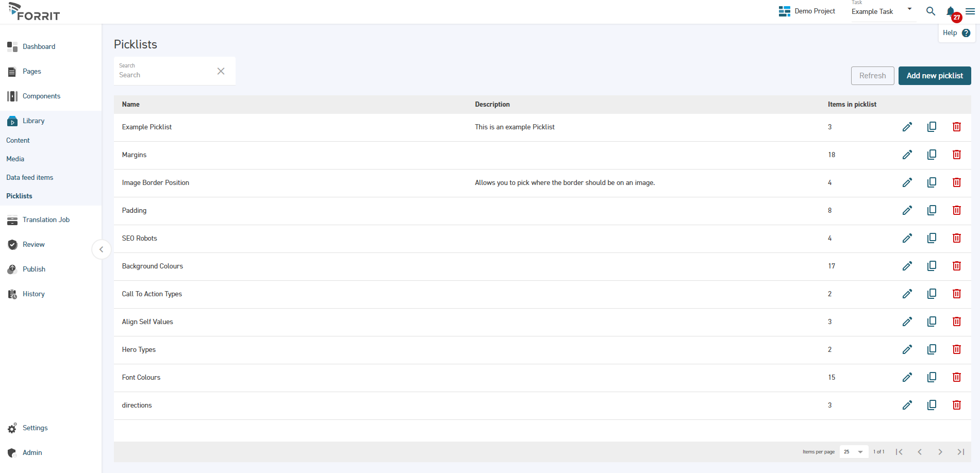Open Translation Job in sidebar
Image resolution: width=980 pixels, height=473 pixels.
[x=46, y=219]
